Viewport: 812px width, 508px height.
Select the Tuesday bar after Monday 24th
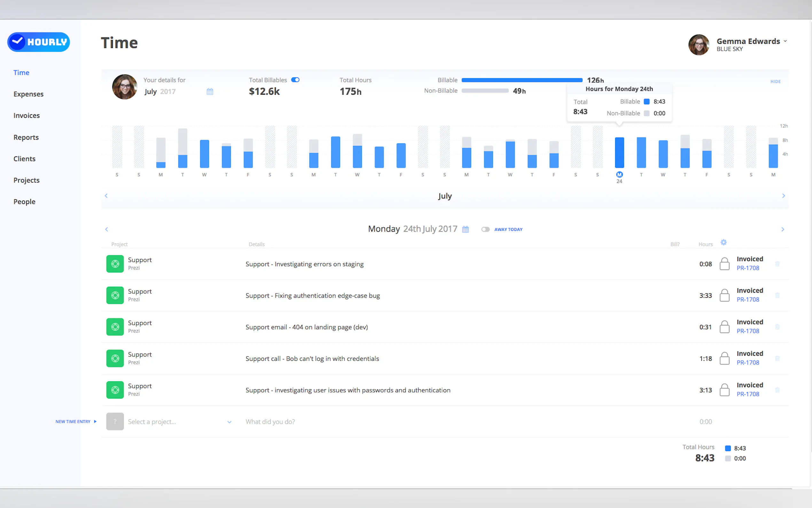641,153
